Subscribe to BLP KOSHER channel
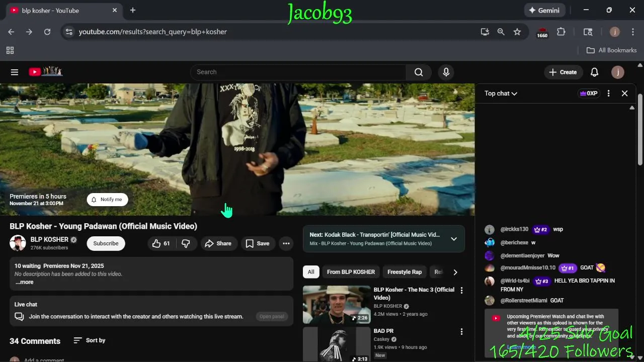The width and height of the screenshot is (644, 362). (x=106, y=243)
